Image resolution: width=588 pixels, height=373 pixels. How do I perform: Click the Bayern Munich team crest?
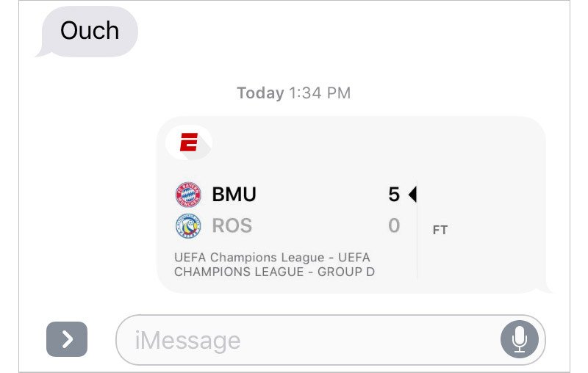[188, 195]
